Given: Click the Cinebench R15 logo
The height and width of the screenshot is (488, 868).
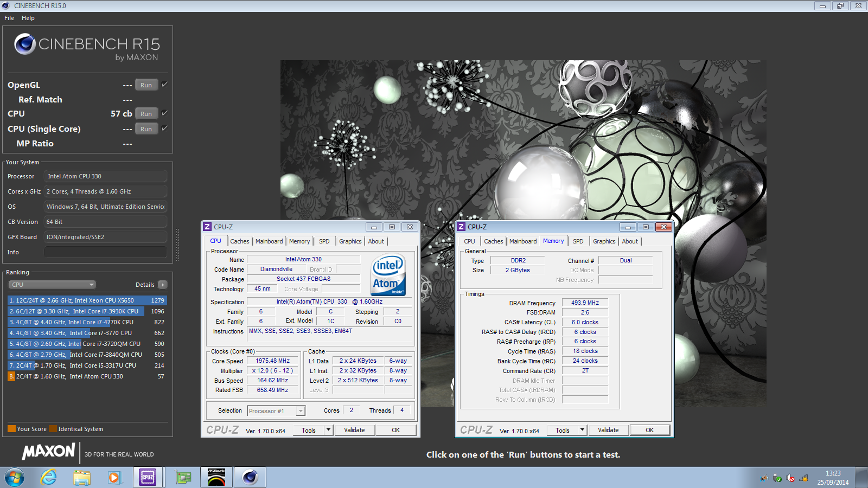Looking at the screenshot, I should tap(87, 48).
